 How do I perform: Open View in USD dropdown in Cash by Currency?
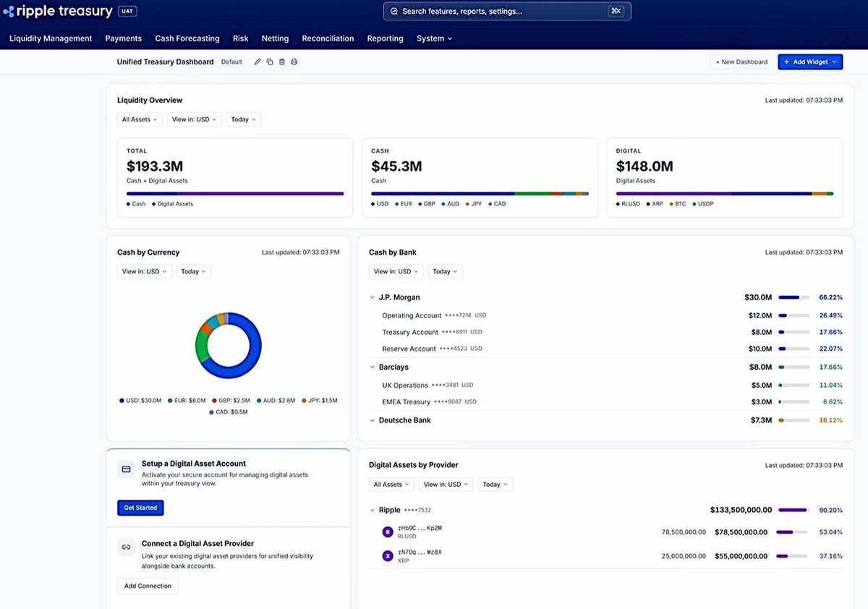(144, 272)
